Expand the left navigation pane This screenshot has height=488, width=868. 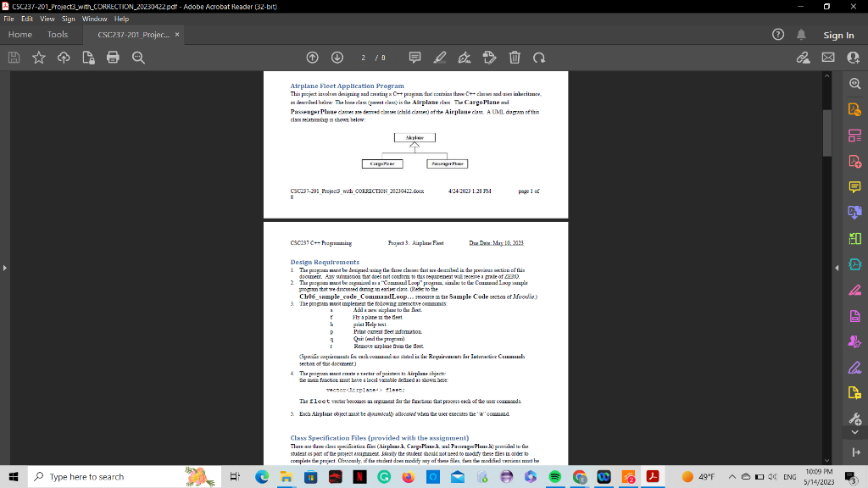point(5,268)
